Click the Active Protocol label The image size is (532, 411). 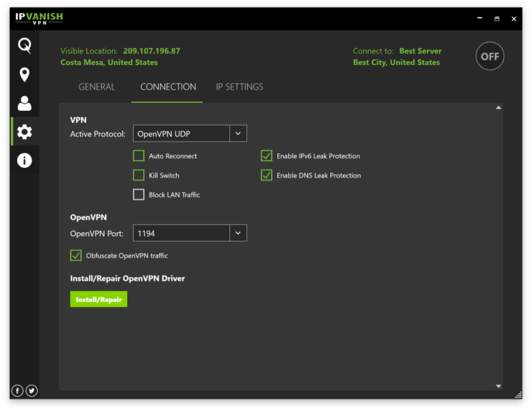tap(98, 134)
